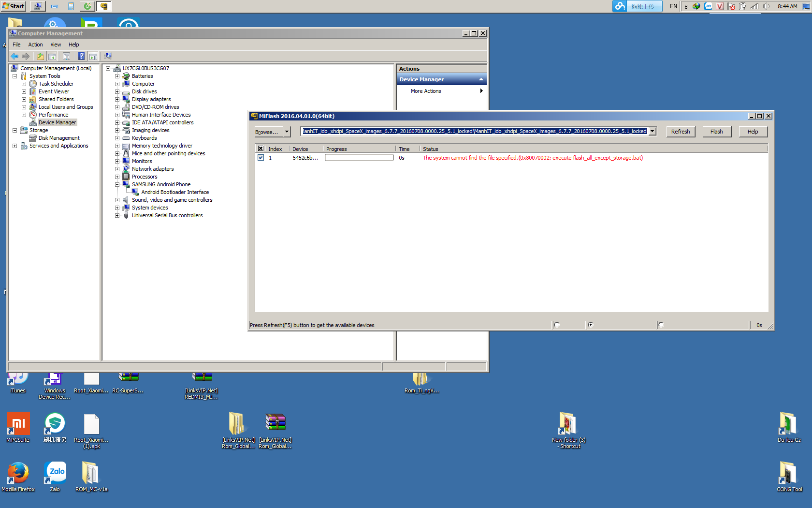Collapse the System Tools tree node
This screenshot has height=508, width=812.
pos(14,76)
